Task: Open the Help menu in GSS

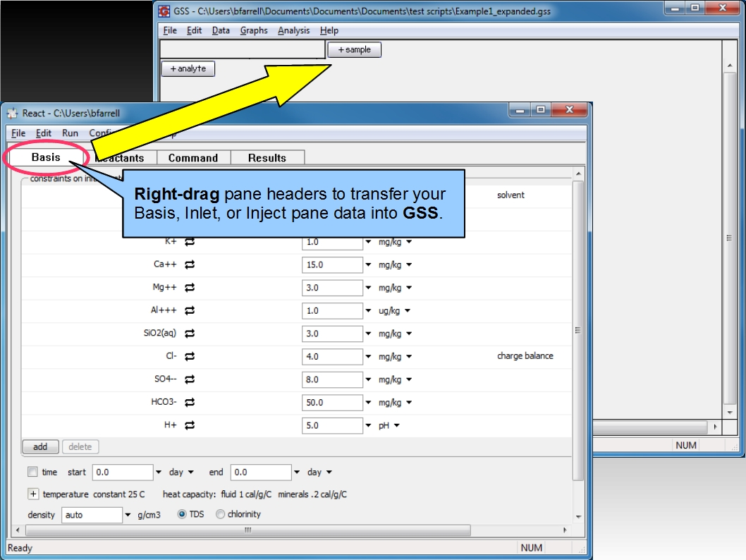Action: pyautogui.click(x=329, y=30)
